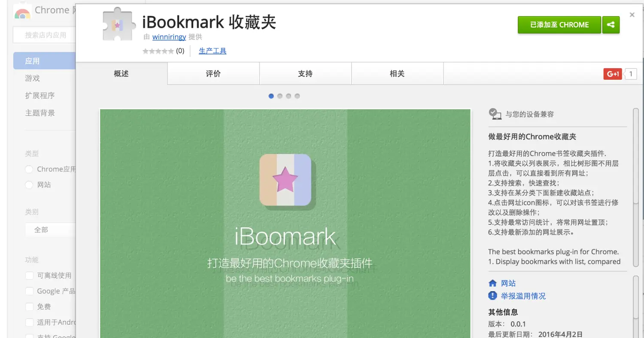This screenshot has height=338, width=644.
Task: Click the text 与您的设备兼容
Action: [x=529, y=114]
